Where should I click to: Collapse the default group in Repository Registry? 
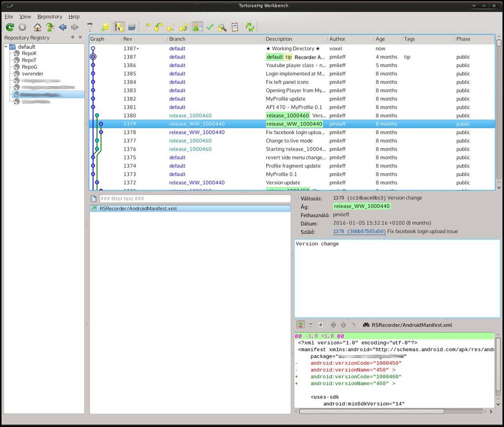(6, 47)
